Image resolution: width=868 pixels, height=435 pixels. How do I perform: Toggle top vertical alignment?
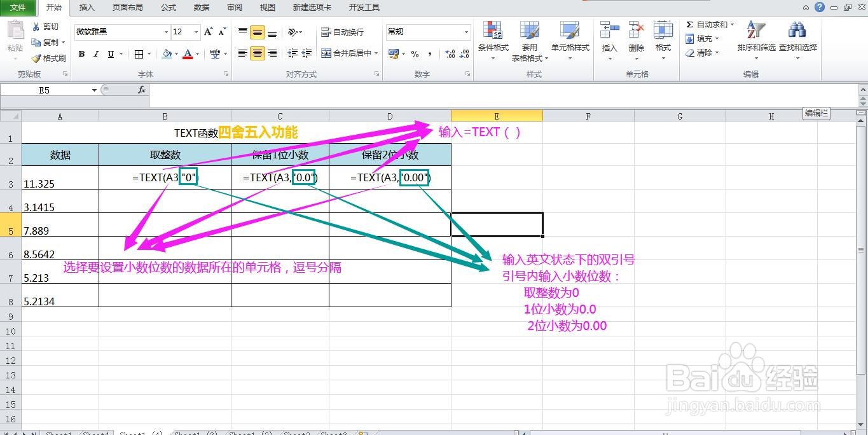pyautogui.click(x=243, y=32)
